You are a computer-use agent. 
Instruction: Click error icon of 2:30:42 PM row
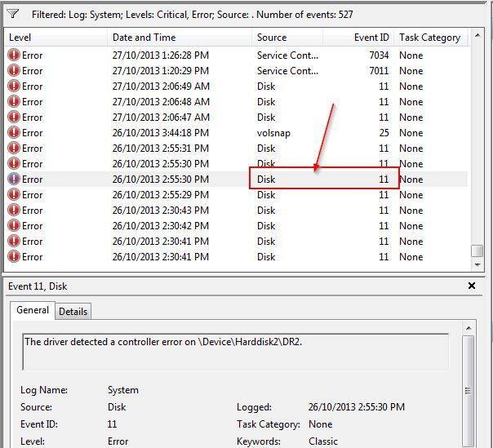(x=14, y=225)
